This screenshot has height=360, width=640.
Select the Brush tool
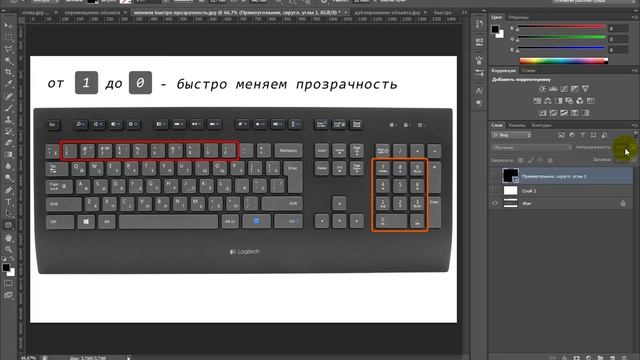point(8,108)
